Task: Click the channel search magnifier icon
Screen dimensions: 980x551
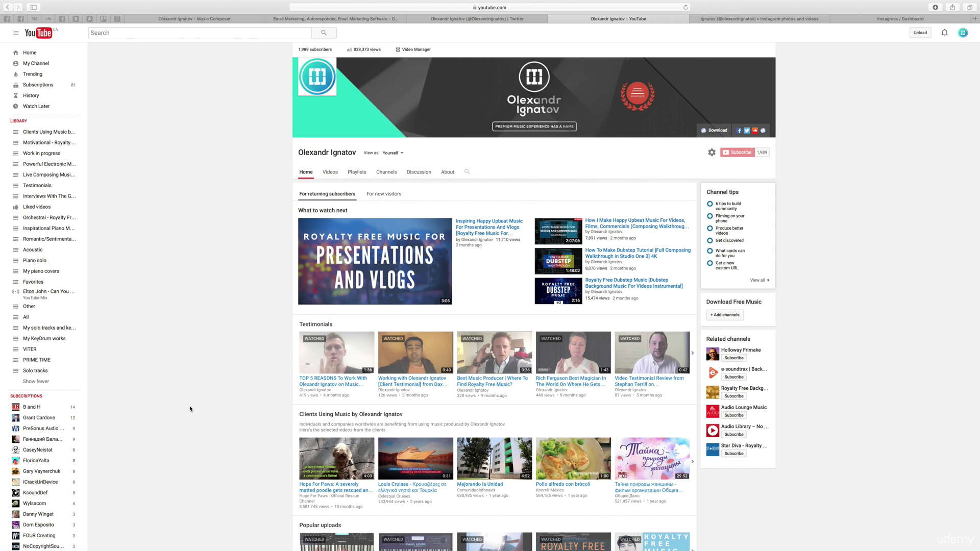Action: pyautogui.click(x=467, y=172)
